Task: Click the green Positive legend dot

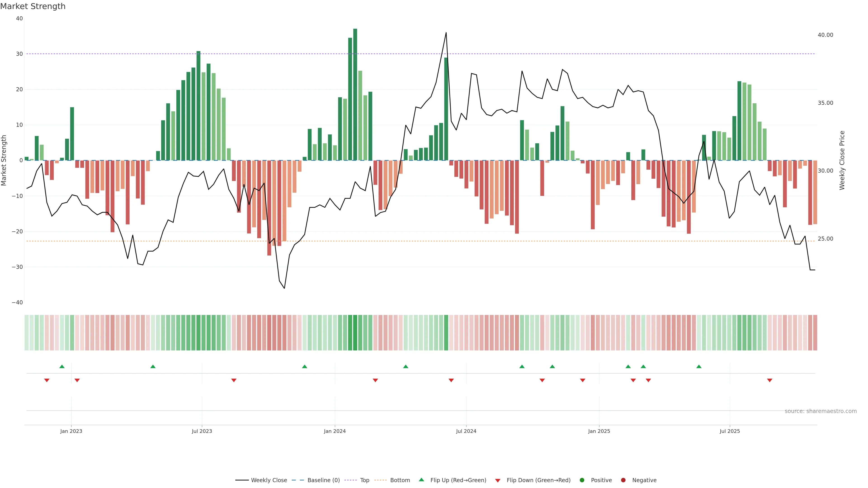Action: [x=582, y=480]
